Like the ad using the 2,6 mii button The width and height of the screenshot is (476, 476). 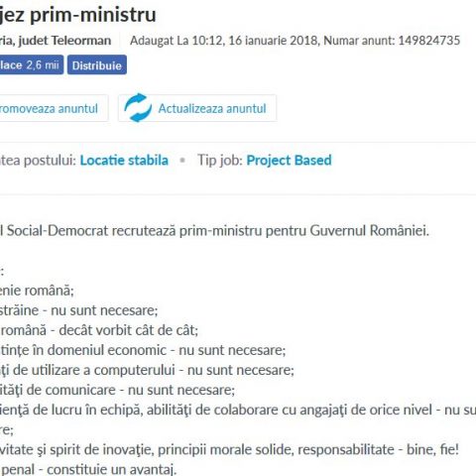click(31, 64)
